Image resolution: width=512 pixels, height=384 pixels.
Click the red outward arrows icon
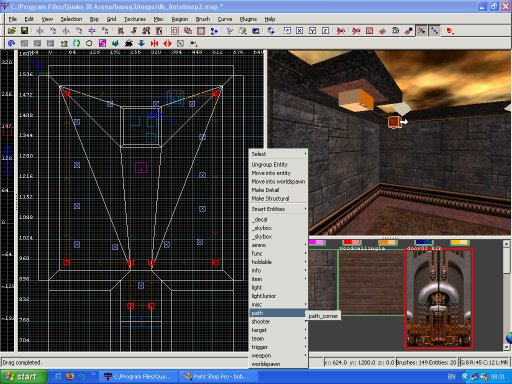pos(167,43)
